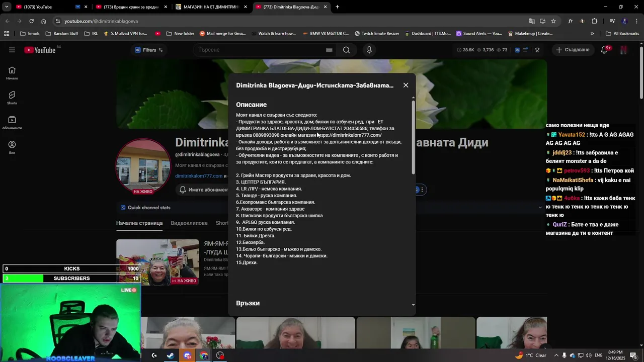
Task: Open the translate page icon in address bar
Action: [532, 21]
